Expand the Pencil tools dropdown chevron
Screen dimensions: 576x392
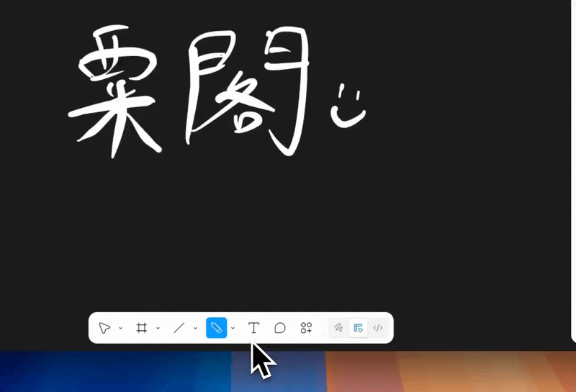point(233,329)
